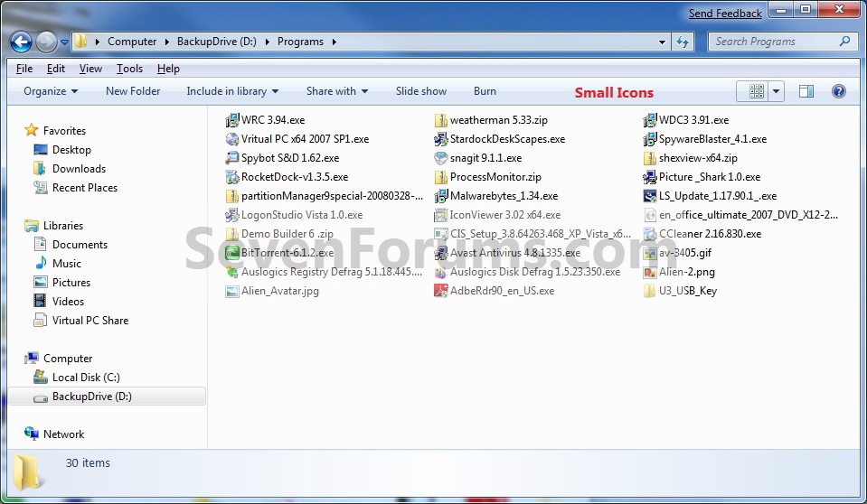Click the blue Help question mark icon
Image resolution: width=867 pixels, height=504 pixels.
click(838, 91)
